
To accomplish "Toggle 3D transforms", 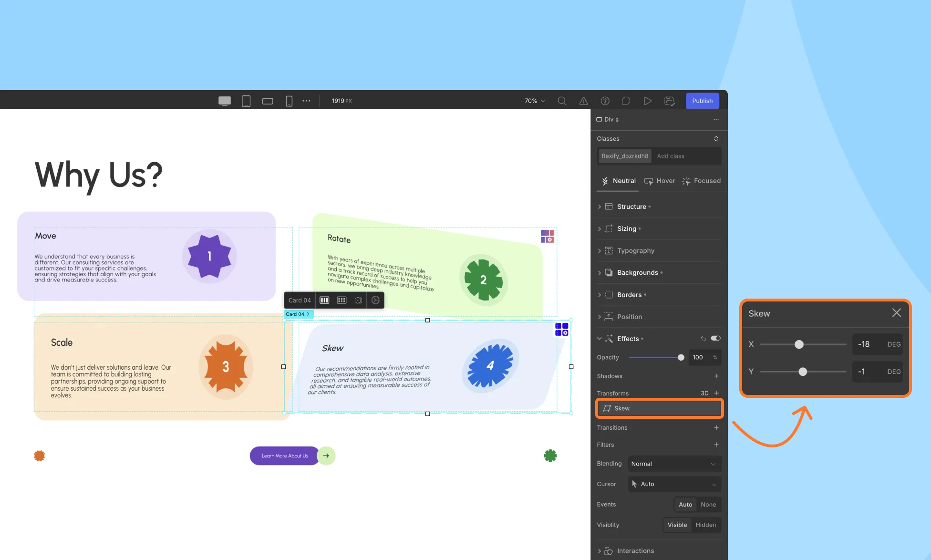I will point(704,393).
